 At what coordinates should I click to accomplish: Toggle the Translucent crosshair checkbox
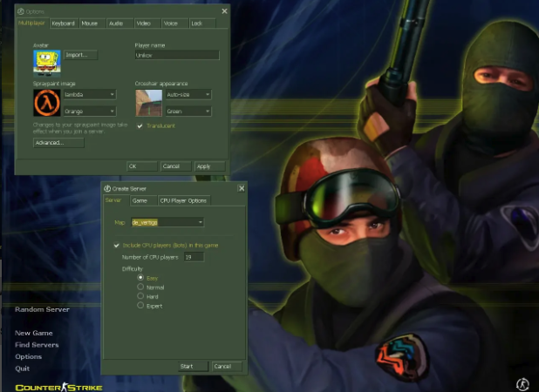tap(140, 125)
